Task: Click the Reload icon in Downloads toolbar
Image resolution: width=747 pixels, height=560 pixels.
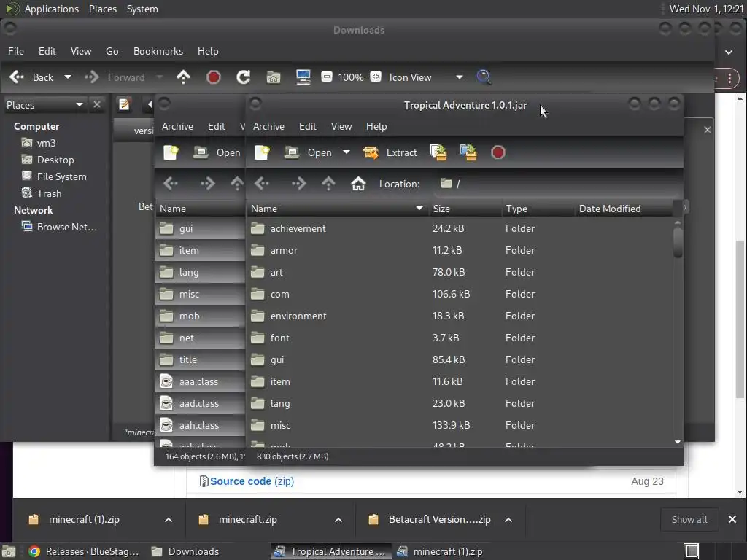Action: point(244,77)
